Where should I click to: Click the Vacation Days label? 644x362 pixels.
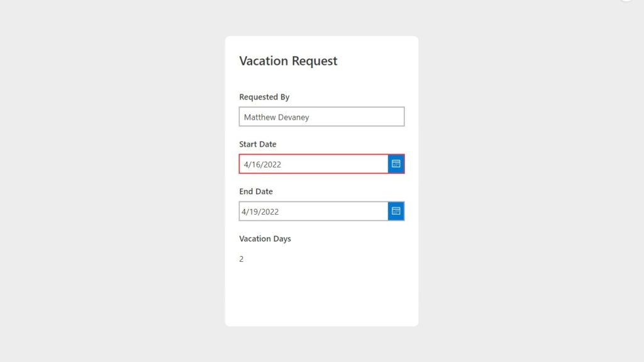coord(265,239)
